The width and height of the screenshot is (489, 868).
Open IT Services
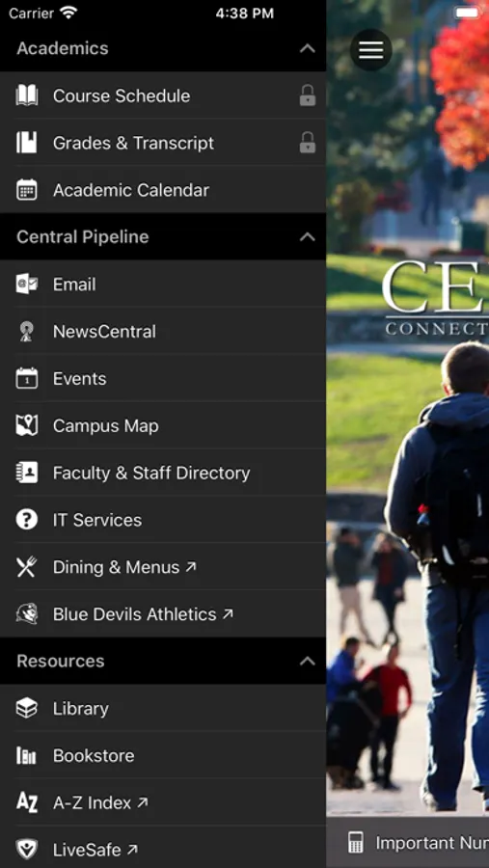click(x=163, y=519)
